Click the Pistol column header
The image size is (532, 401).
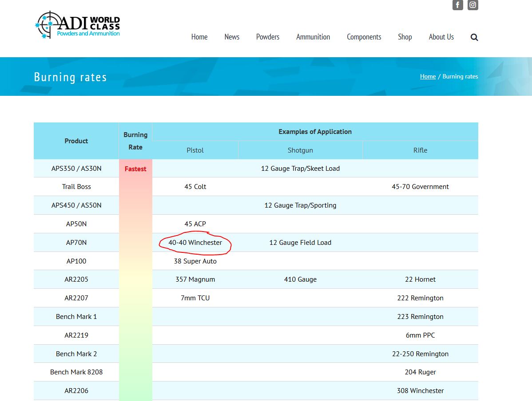[x=195, y=150]
